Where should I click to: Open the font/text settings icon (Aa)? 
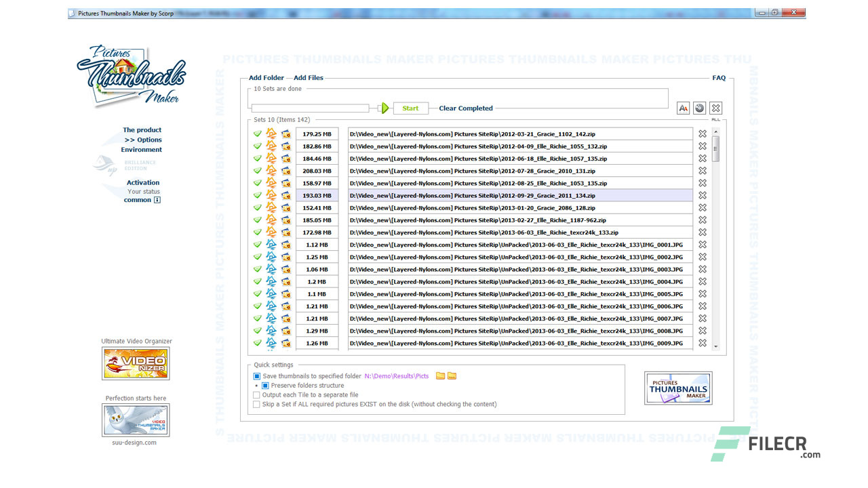(683, 108)
